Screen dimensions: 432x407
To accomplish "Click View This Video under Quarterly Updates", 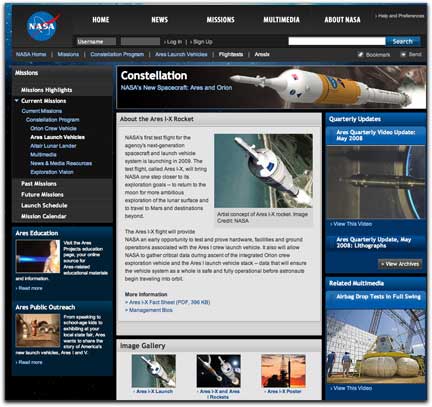I will pos(351,224).
